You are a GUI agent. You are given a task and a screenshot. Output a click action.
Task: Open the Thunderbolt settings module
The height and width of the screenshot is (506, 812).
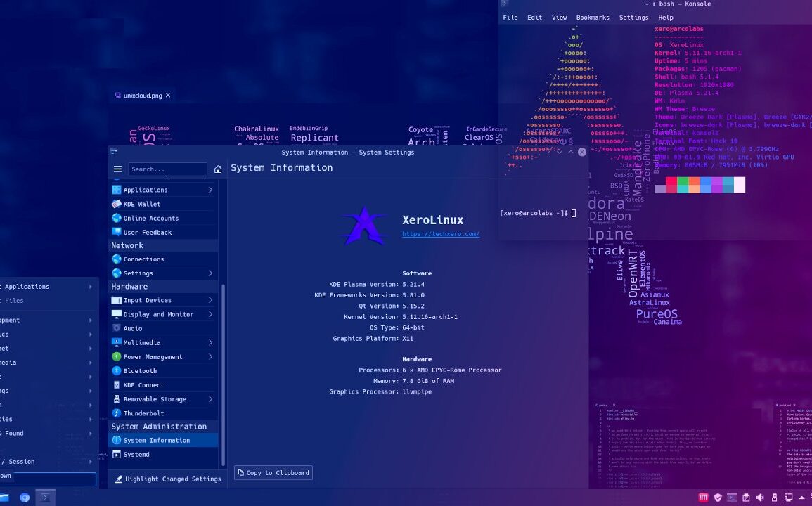pos(143,413)
